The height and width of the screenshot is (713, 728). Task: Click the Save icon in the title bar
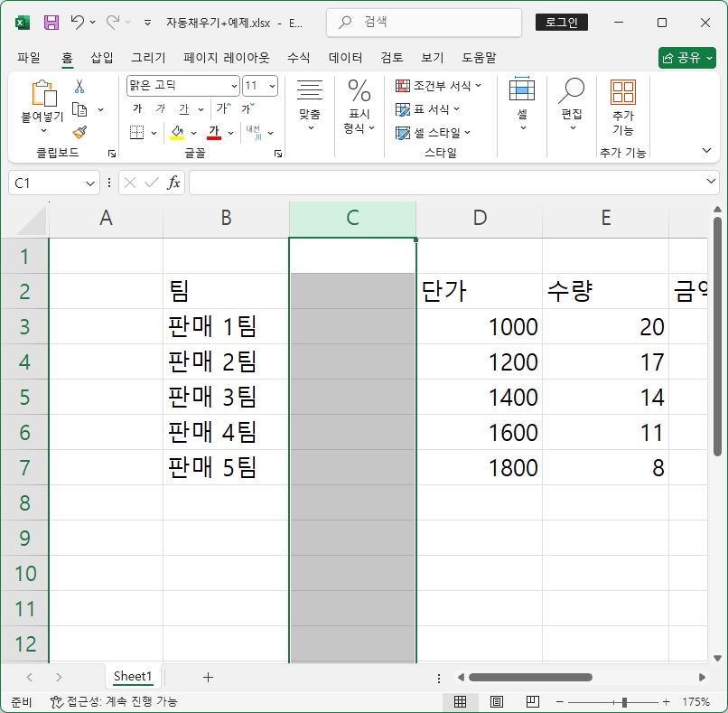[x=51, y=23]
